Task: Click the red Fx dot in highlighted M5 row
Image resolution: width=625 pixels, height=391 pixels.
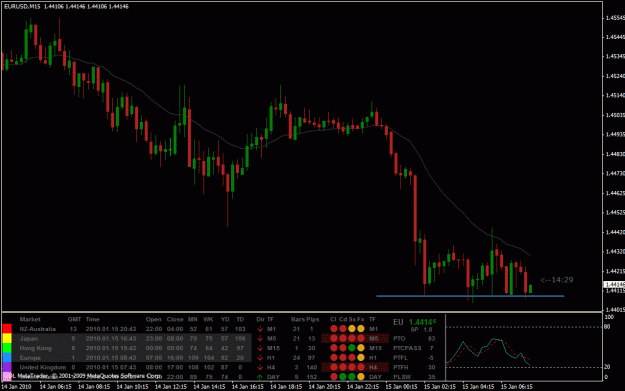Action: point(361,338)
